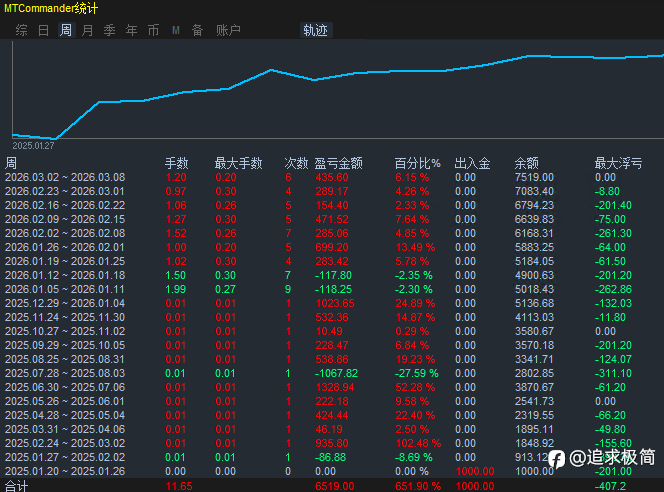Select the 年 yearly tab
Image resolution: width=664 pixels, height=492 pixels.
click(x=131, y=30)
